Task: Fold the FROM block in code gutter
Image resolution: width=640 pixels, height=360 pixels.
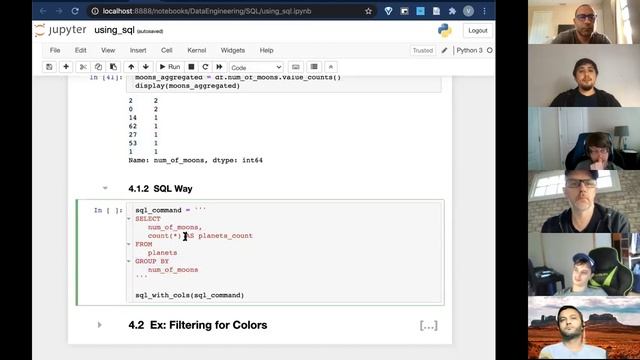Action: pos(129,244)
